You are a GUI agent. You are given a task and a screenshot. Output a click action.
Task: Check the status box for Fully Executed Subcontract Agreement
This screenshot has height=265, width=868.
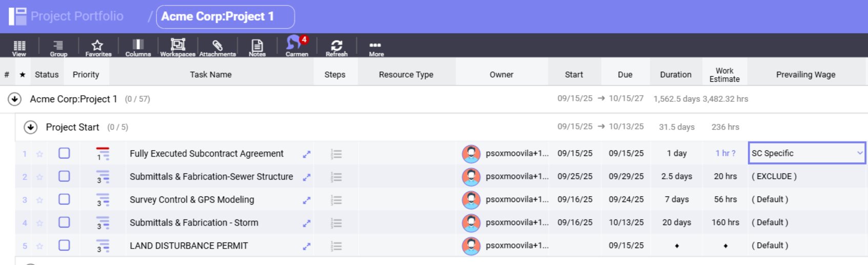point(64,153)
